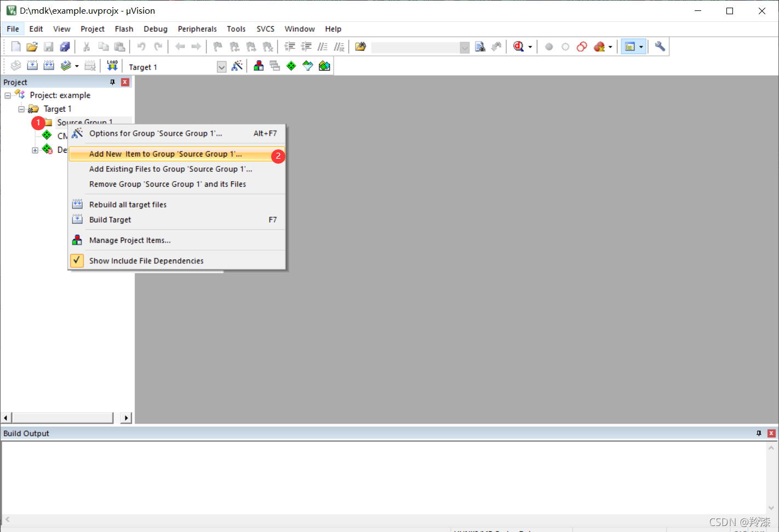Open the Flash menu
Screen dimensions: 779x532
click(124, 29)
